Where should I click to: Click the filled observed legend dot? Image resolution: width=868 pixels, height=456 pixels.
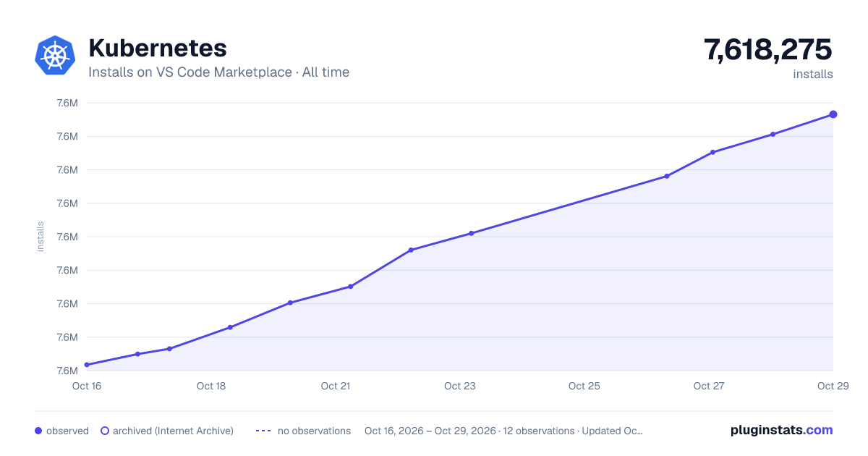[38, 431]
